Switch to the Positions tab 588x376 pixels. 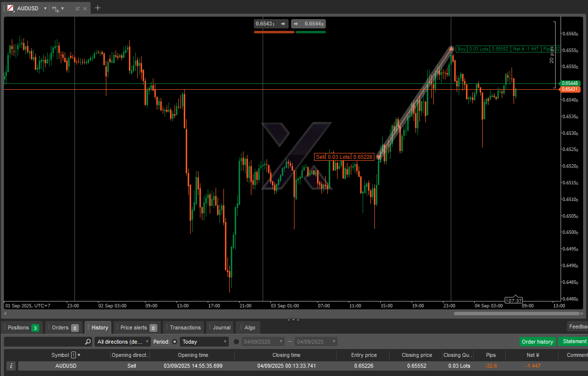click(23, 327)
